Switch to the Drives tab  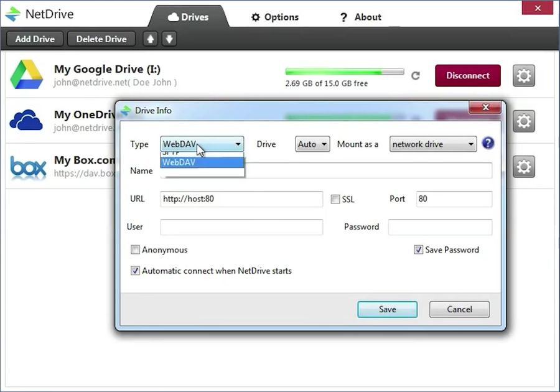click(x=188, y=17)
